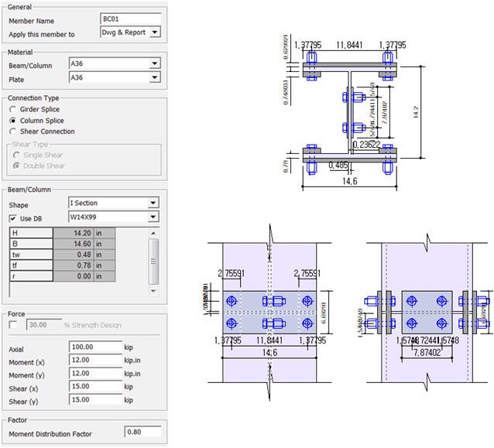This screenshot has width=494, height=448.
Task: Select the Girder Splice radio button
Action: pyautogui.click(x=12, y=110)
